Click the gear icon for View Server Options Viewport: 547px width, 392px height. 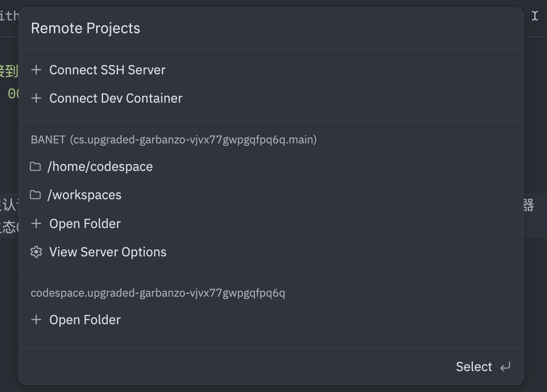point(36,252)
